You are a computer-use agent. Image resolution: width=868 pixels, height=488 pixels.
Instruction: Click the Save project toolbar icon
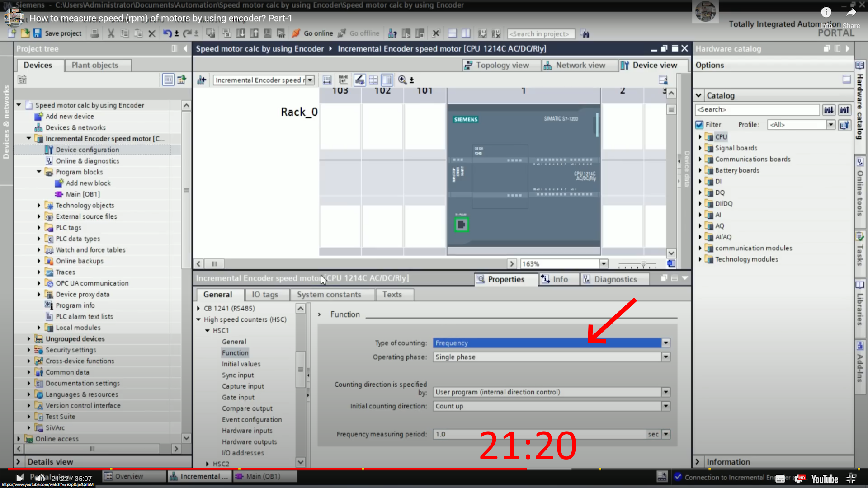pos(38,33)
